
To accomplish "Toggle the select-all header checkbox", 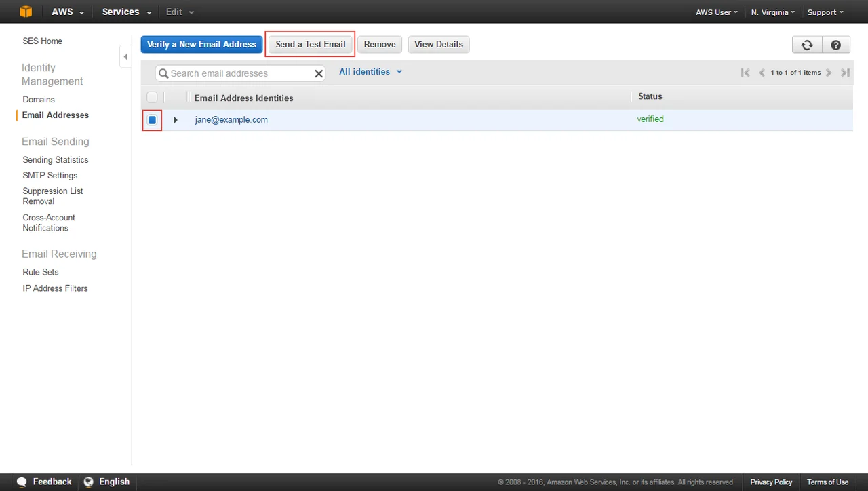I will [152, 97].
